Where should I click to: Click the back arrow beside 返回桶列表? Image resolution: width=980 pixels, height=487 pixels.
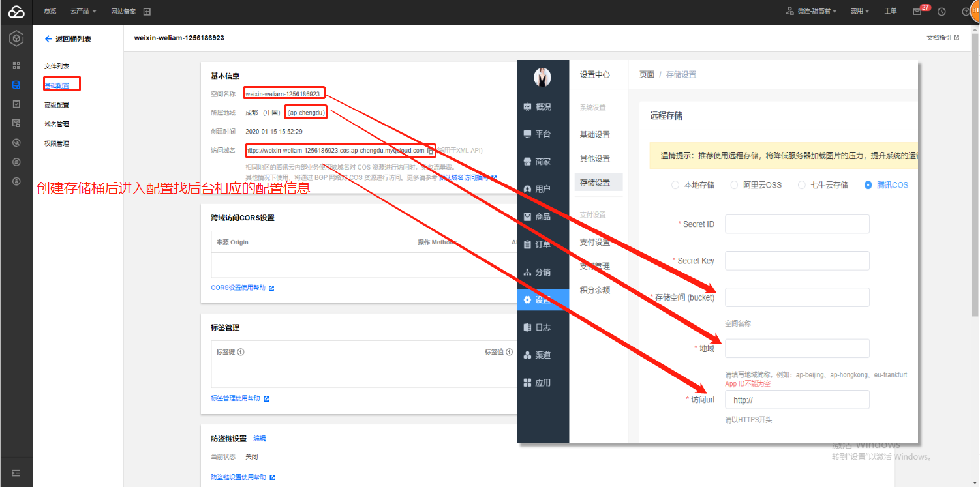pyautogui.click(x=48, y=39)
